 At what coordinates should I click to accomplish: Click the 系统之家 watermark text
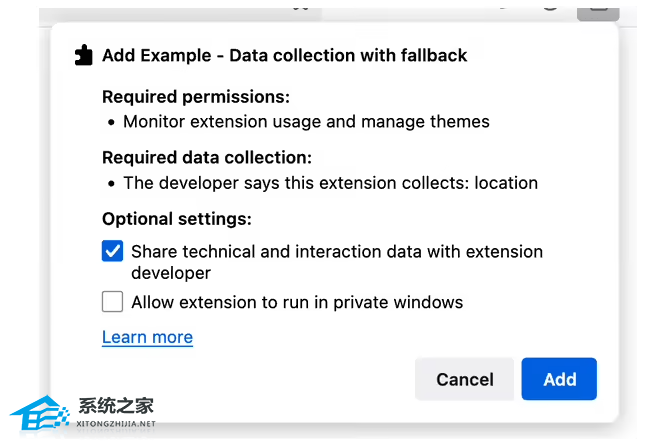[118, 406]
